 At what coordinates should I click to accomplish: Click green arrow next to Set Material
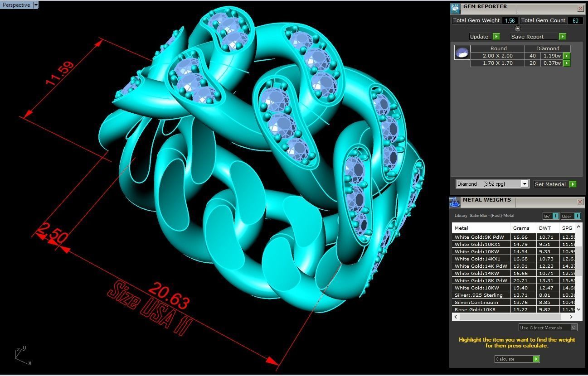[x=573, y=184]
